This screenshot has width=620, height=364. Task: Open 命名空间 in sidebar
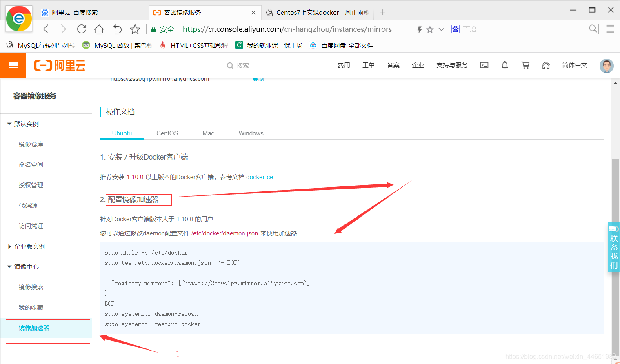(x=31, y=164)
